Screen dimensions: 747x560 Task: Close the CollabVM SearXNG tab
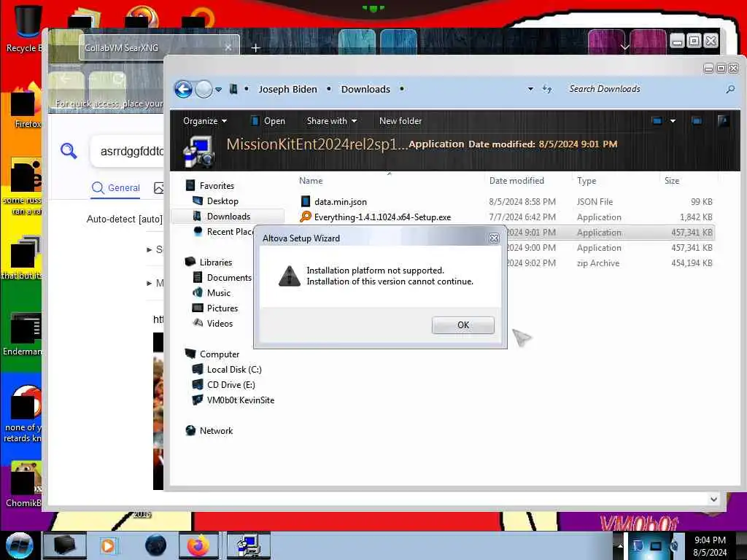(228, 47)
